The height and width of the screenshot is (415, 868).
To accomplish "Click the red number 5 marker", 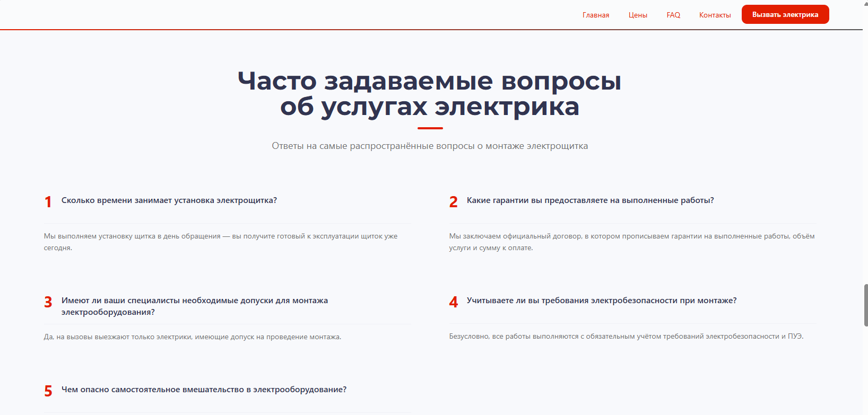I will [x=48, y=391].
